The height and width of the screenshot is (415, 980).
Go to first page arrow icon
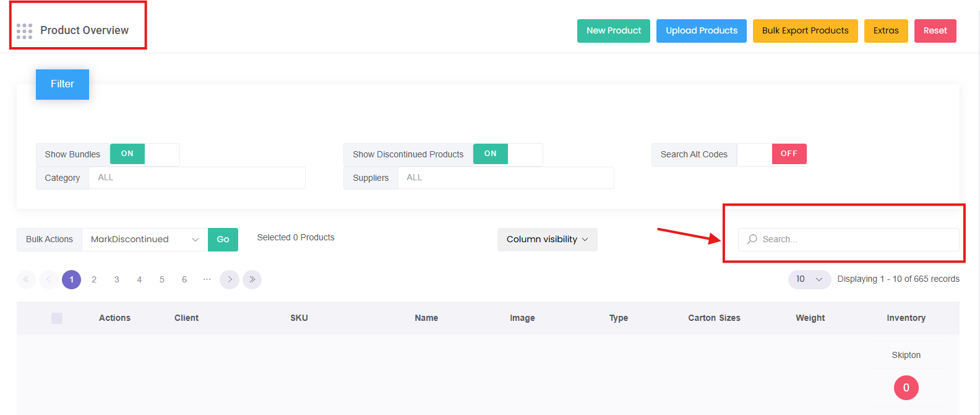tap(26, 279)
